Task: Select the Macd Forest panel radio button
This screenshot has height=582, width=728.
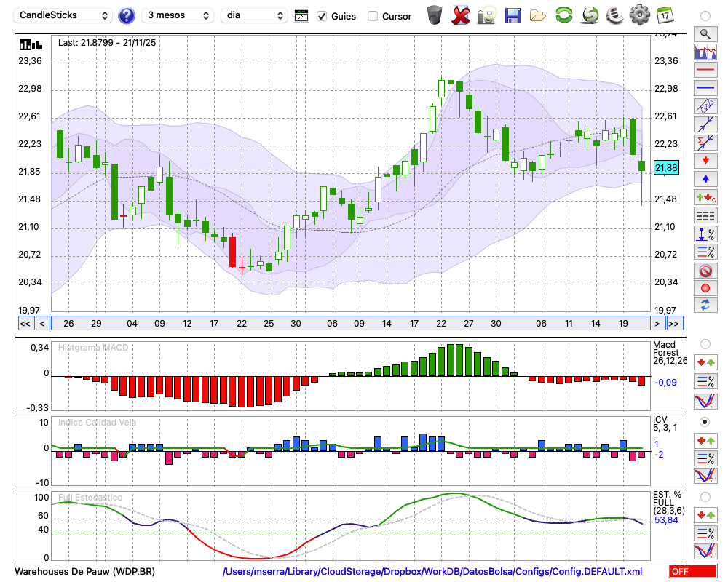Action: tap(705, 343)
